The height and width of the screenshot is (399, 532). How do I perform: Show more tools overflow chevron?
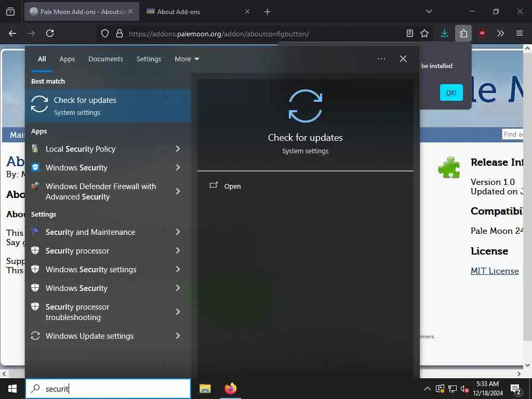pos(500,33)
